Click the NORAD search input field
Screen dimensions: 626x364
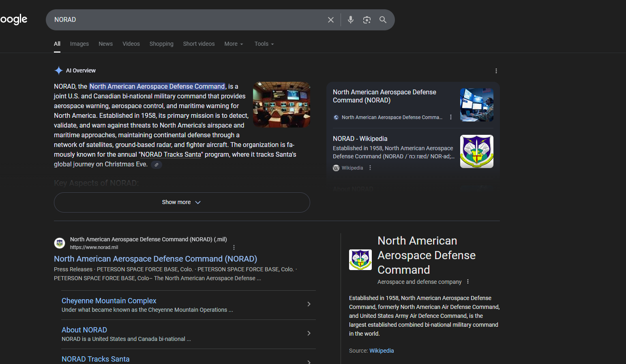187,20
